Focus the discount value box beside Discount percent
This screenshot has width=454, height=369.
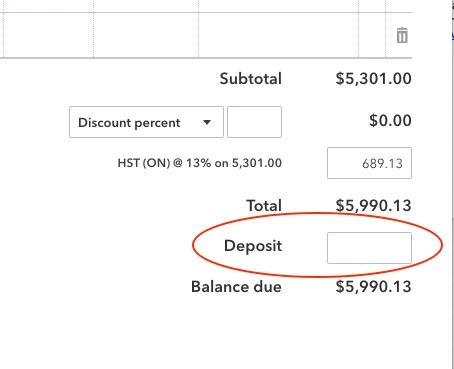254,122
